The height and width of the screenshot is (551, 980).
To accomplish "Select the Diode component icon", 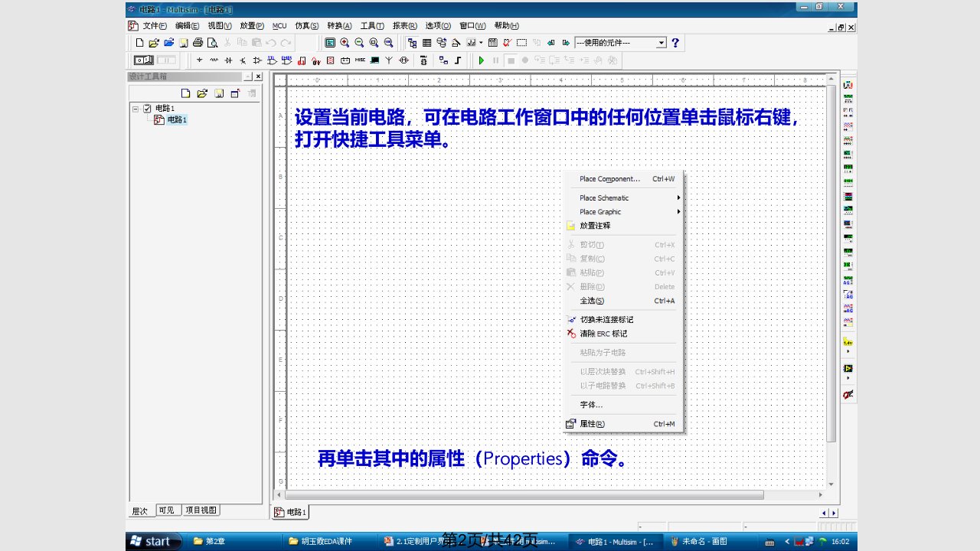I will coord(228,60).
